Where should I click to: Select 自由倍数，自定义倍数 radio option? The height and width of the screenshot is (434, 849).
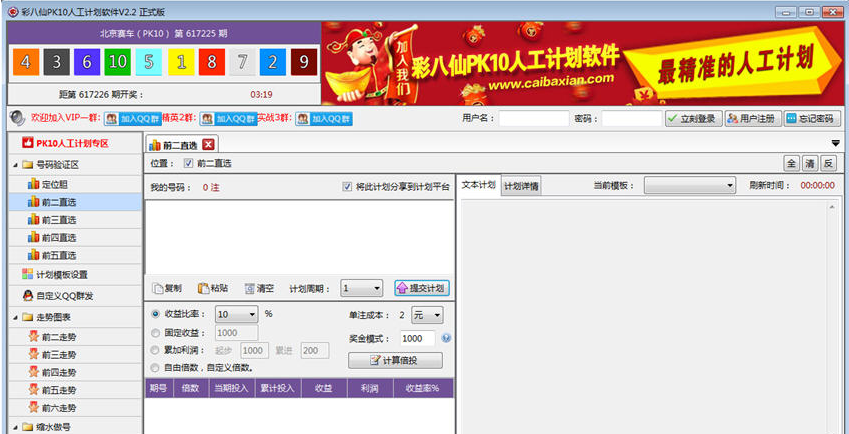point(156,368)
